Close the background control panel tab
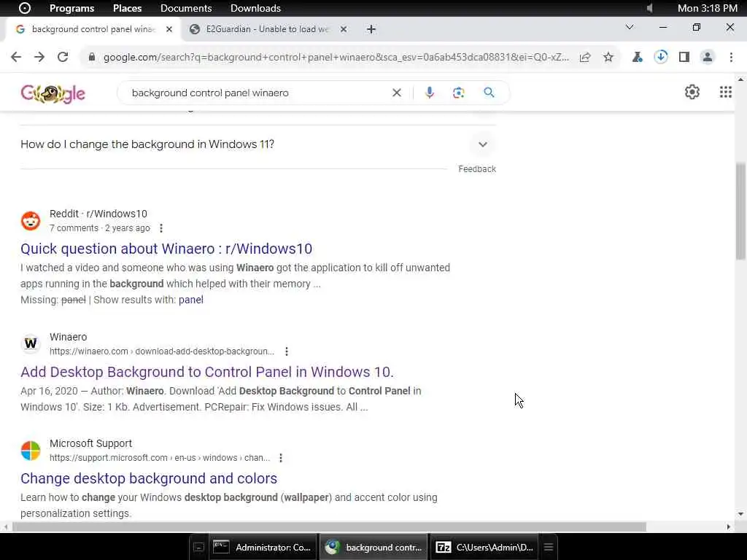The height and width of the screenshot is (560, 747). pyautogui.click(x=169, y=29)
